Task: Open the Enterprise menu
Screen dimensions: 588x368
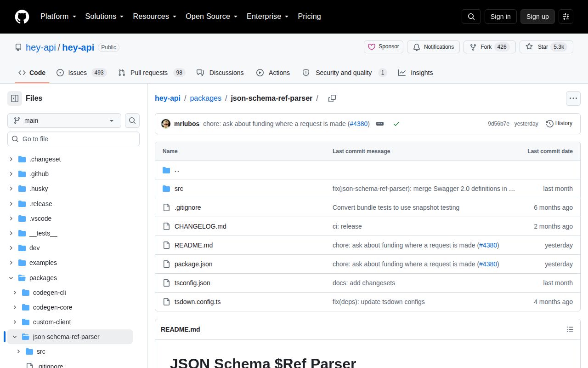Action: click(268, 17)
